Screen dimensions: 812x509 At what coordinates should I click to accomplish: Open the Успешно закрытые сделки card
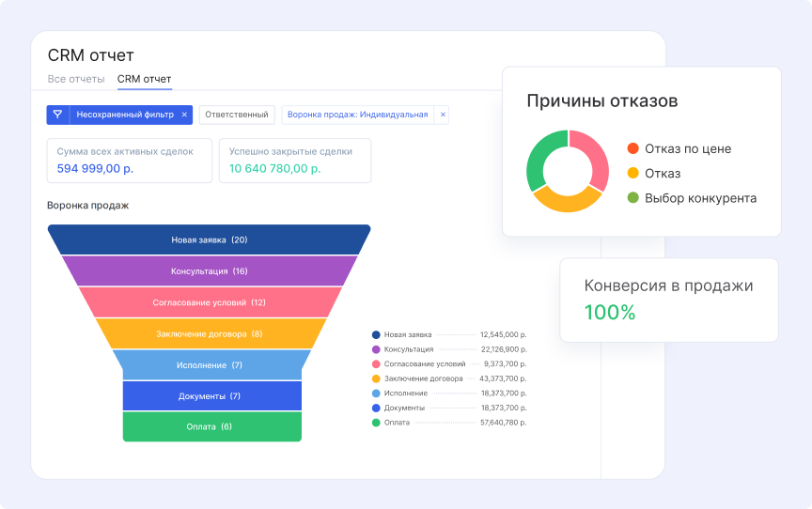pos(294,160)
